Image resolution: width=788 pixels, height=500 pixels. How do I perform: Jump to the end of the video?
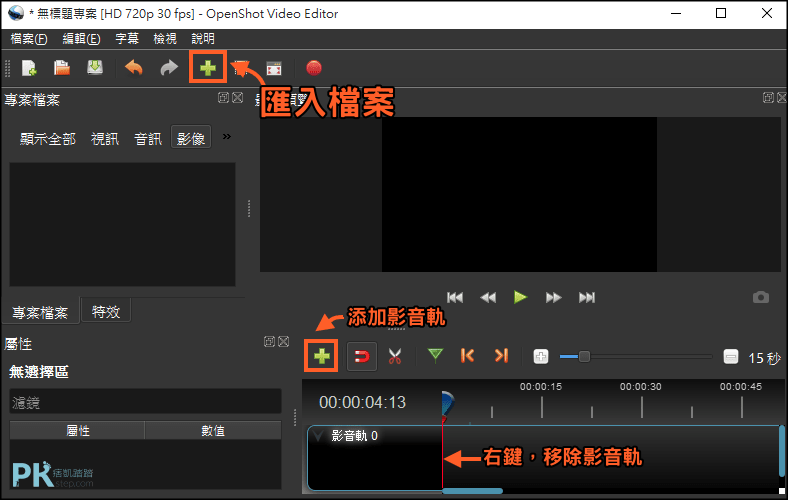[x=587, y=297]
